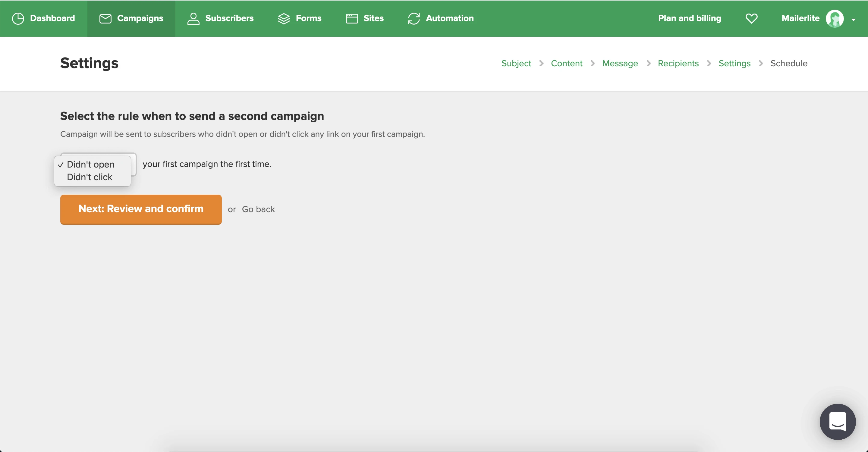
Task: Click the Forms layers icon
Action: click(x=284, y=18)
